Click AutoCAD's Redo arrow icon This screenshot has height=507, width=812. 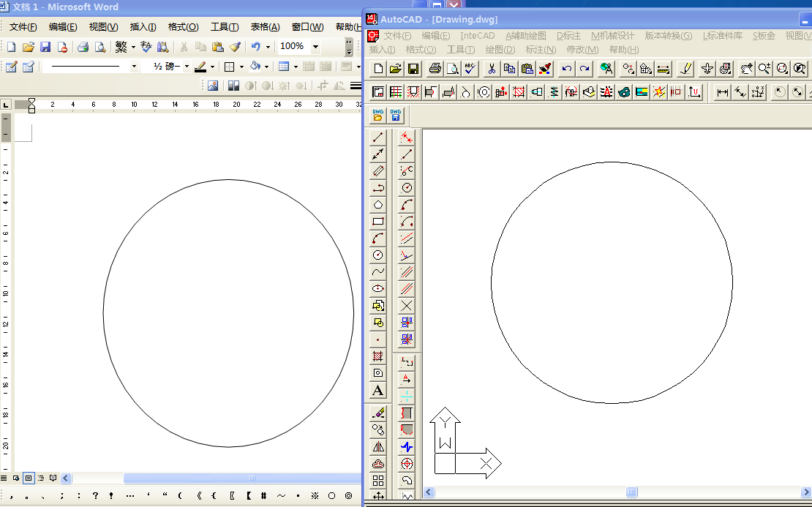pyautogui.click(x=584, y=68)
